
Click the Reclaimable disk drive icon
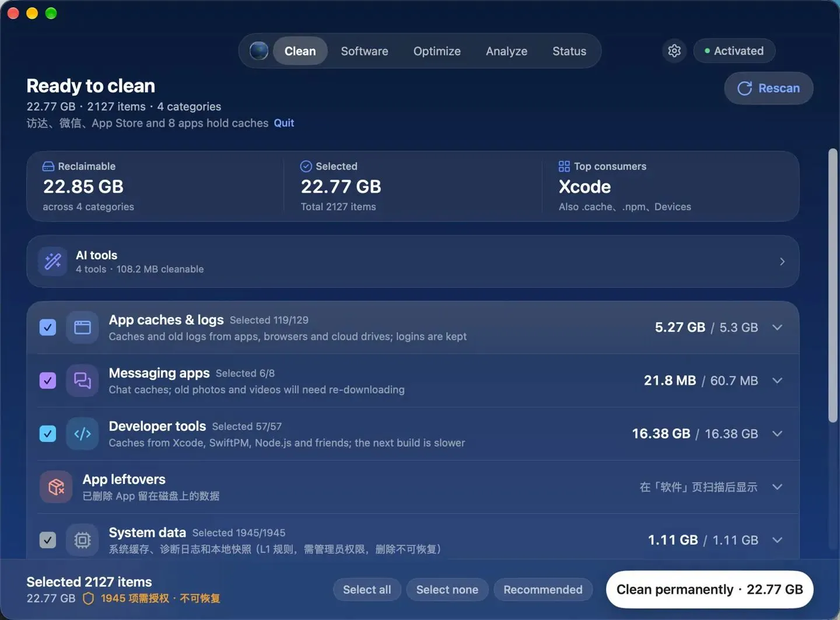tap(48, 166)
